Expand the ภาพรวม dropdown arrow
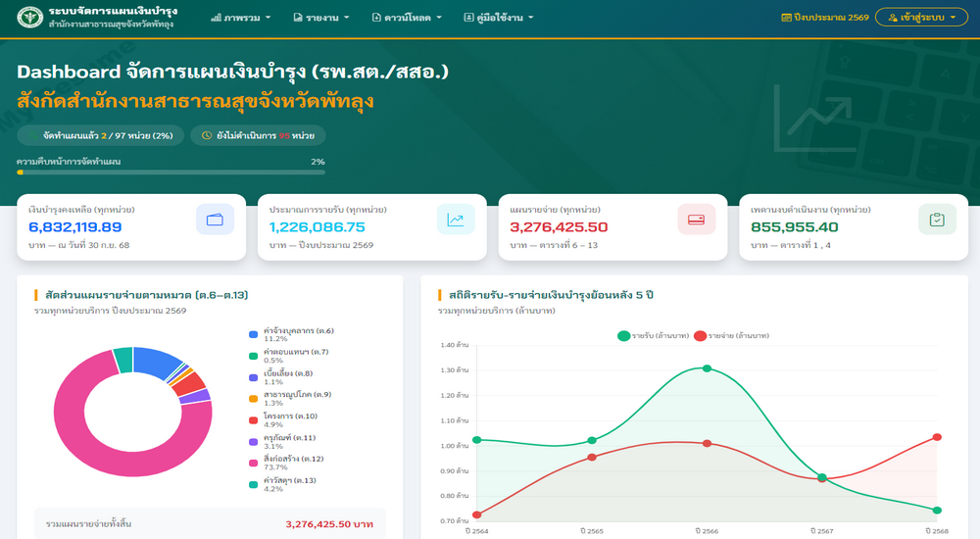Screen dimensions: 980x539 click(269, 18)
